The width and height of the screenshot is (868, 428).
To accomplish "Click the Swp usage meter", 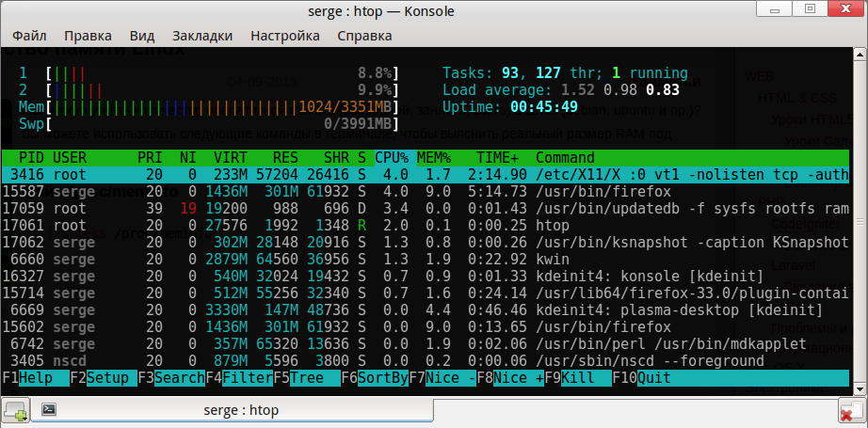I will click(x=222, y=124).
